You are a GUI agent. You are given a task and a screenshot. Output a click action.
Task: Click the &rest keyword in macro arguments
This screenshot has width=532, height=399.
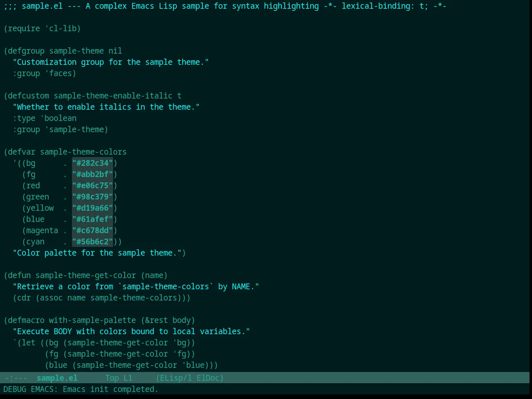(156, 320)
